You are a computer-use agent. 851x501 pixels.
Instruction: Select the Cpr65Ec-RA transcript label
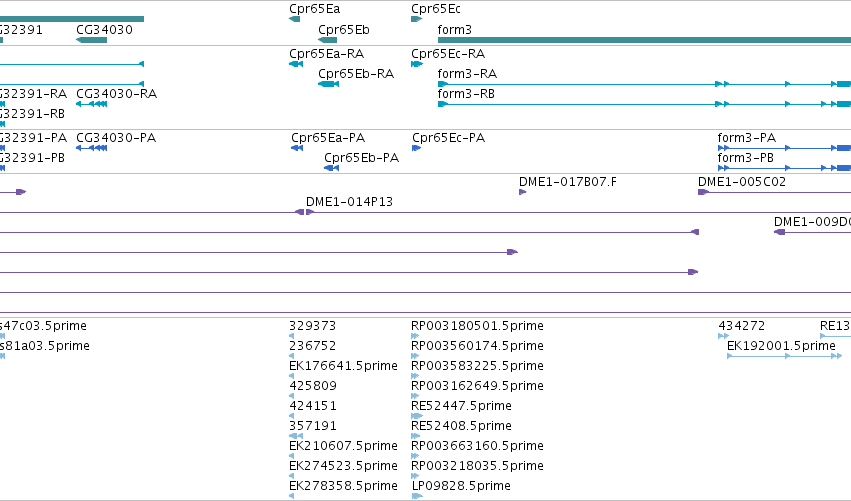[448, 54]
